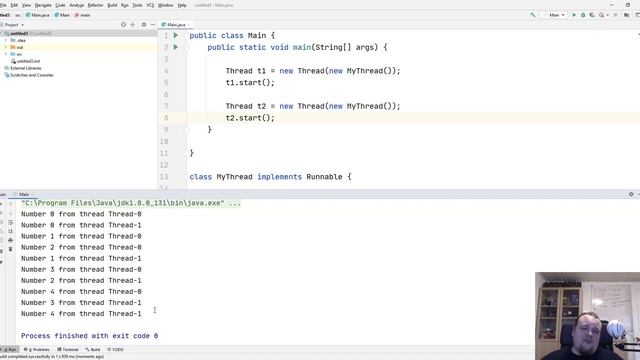The width and height of the screenshot is (640, 360).
Task: Click the locate/select opened file target icon
Action: click(x=123, y=25)
